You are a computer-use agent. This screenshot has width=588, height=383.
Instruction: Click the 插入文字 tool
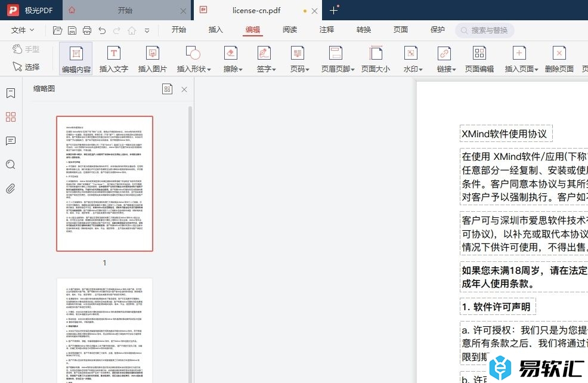click(x=114, y=59)
